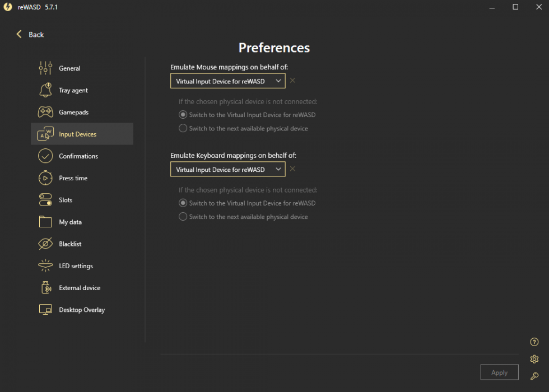
Task: Select keyboard 'Switch to next available physical device' radio
Action: (x=183, y=217)
